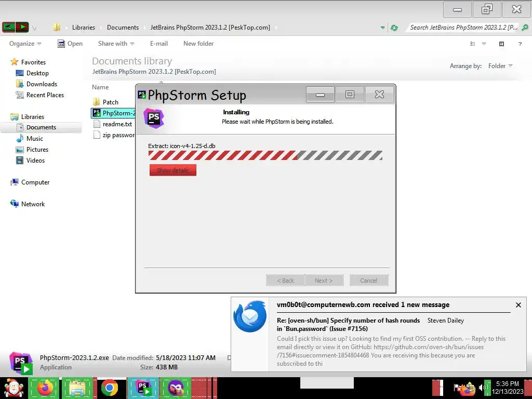This screenshot has width=532, height=399.
Task: Expand the address bar history dropdown
Action: [382, 28]
